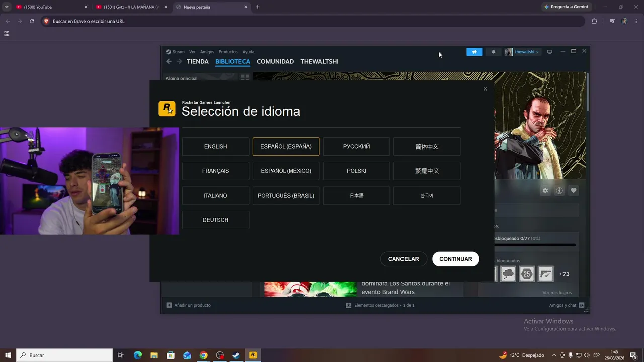Open the Steam menu in Steam window
Viewport: 644px width, 362px height.
click(x=176, y=52)
